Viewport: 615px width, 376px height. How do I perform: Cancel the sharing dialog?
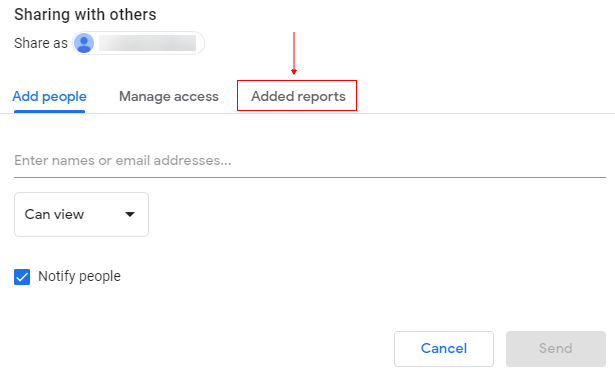[444, 349]
